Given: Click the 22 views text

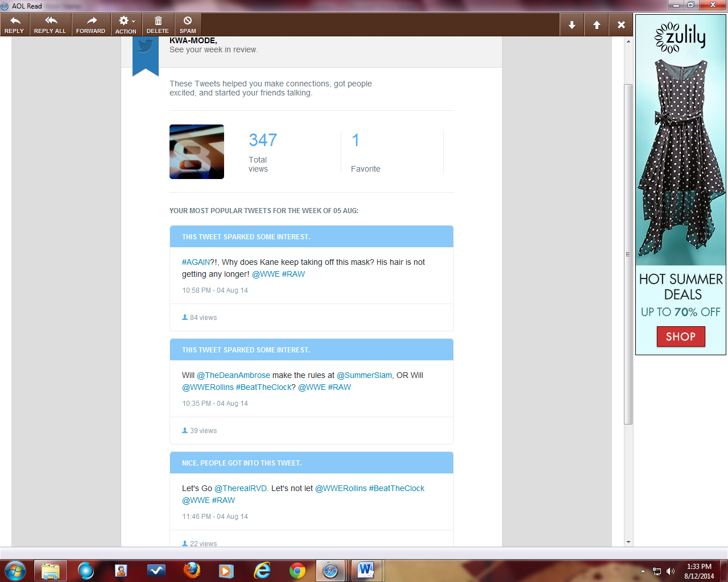Looking at the screenshot, I should [203, 543].
